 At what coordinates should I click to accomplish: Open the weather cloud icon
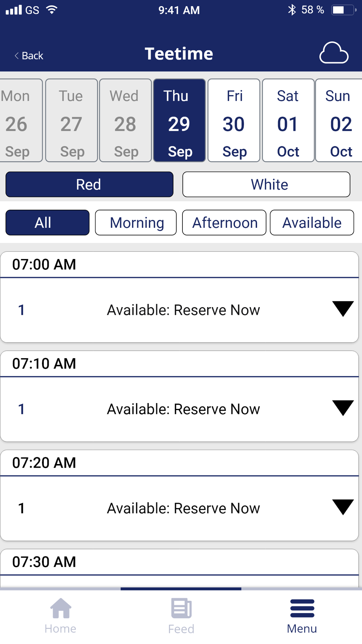click(x=333, y=54)
